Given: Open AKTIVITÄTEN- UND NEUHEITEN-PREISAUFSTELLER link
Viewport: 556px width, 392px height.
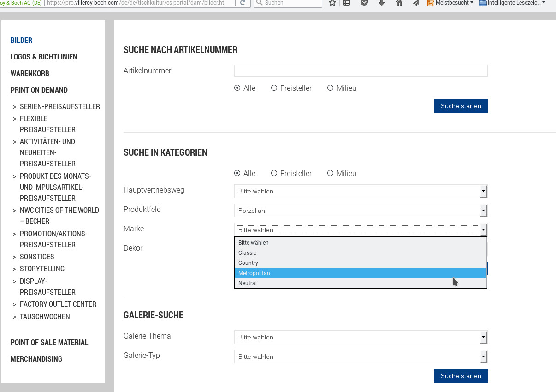Looking at the screenshot, I should (x=47, y=152).
